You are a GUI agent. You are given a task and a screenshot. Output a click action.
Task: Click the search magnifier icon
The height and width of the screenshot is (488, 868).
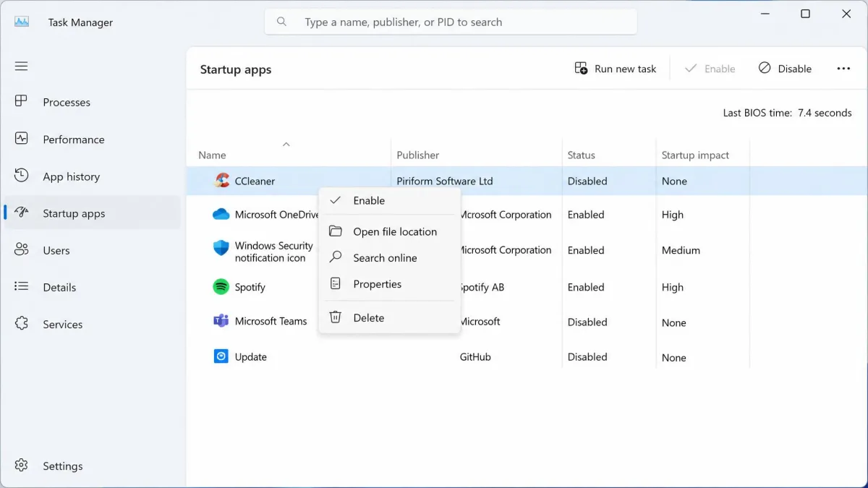(x=282, y=22)
